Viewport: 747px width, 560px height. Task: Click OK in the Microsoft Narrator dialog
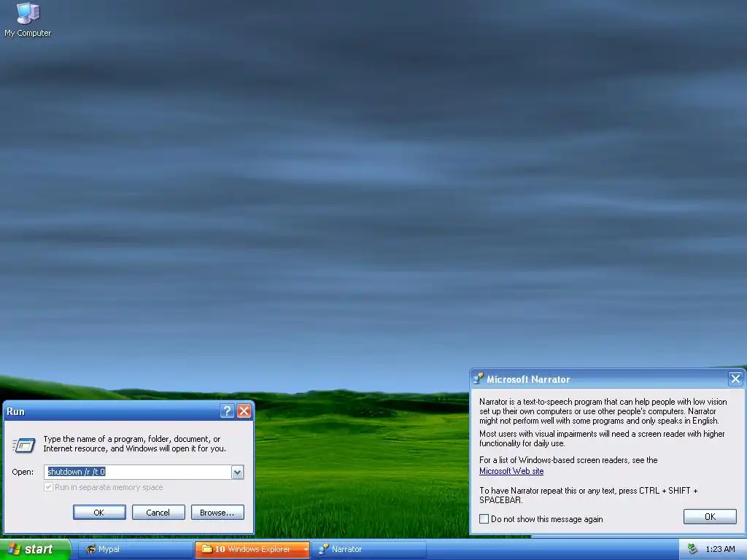pyautogui.click(x=710, y=517)
